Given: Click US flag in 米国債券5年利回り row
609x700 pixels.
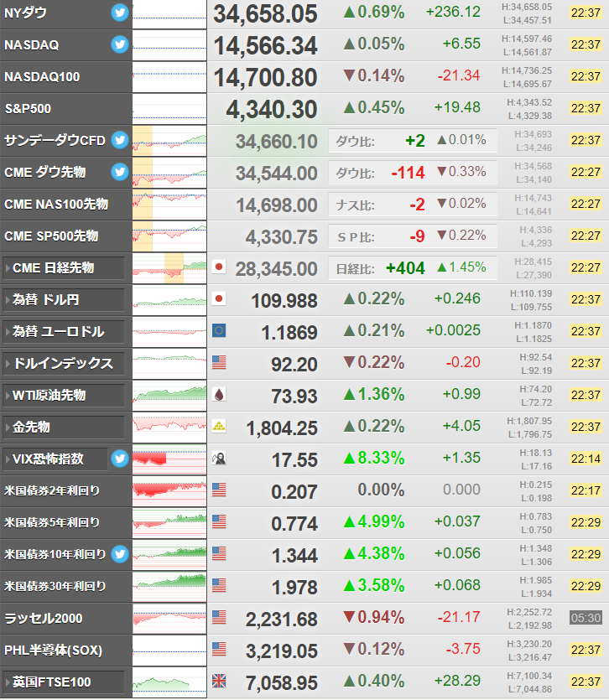Looking at the screenshot, I should point(219,521).
